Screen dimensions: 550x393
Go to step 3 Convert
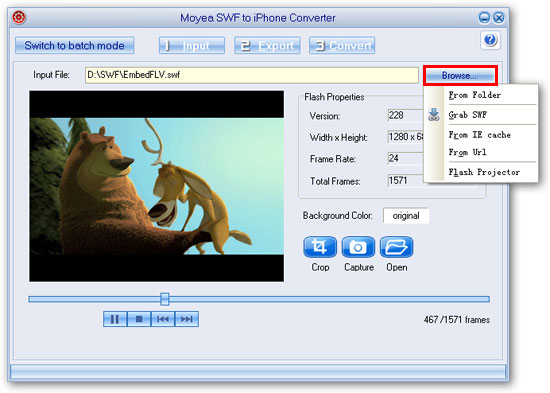[342, 46]
